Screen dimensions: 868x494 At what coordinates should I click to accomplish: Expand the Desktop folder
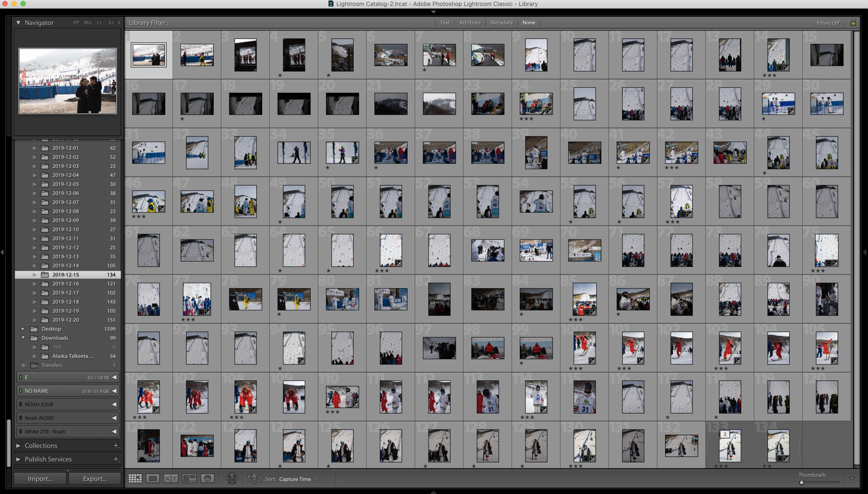(23, 329)
